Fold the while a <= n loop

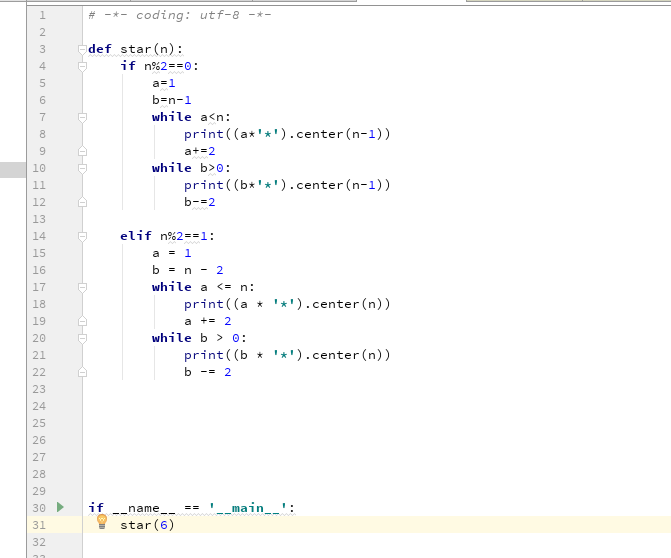click(x=83, y=287)
